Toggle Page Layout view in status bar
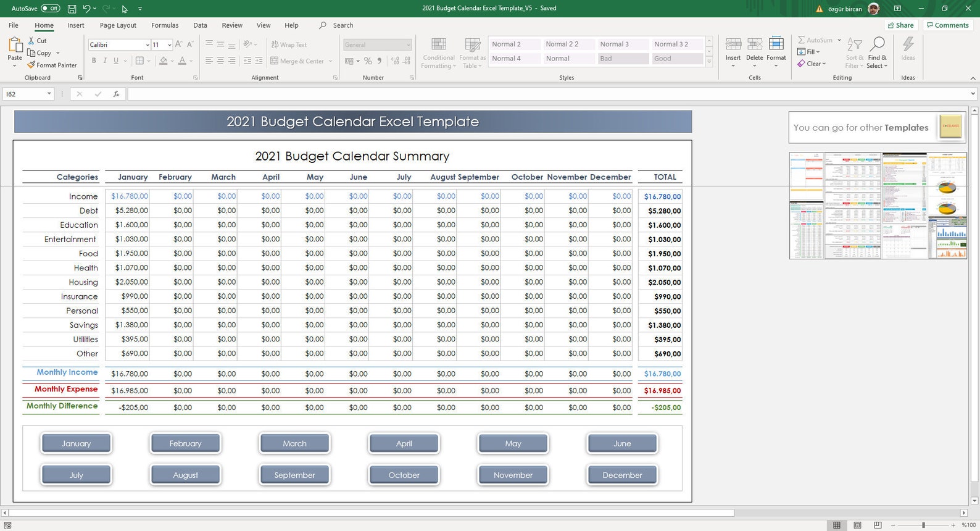 click(857, 525)
